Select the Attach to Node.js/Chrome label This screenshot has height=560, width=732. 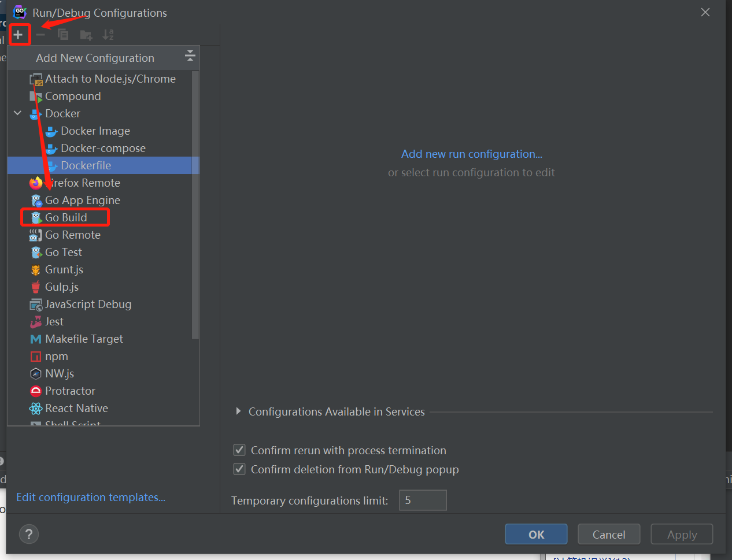point(110,79)
